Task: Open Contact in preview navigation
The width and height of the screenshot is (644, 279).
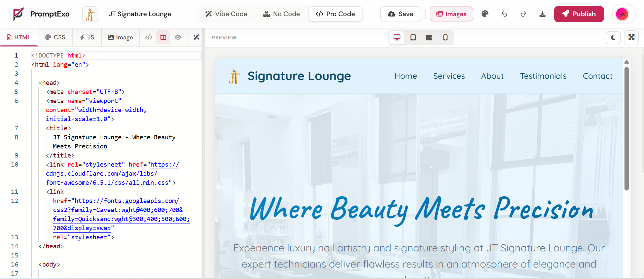Action: click(598, 76)
